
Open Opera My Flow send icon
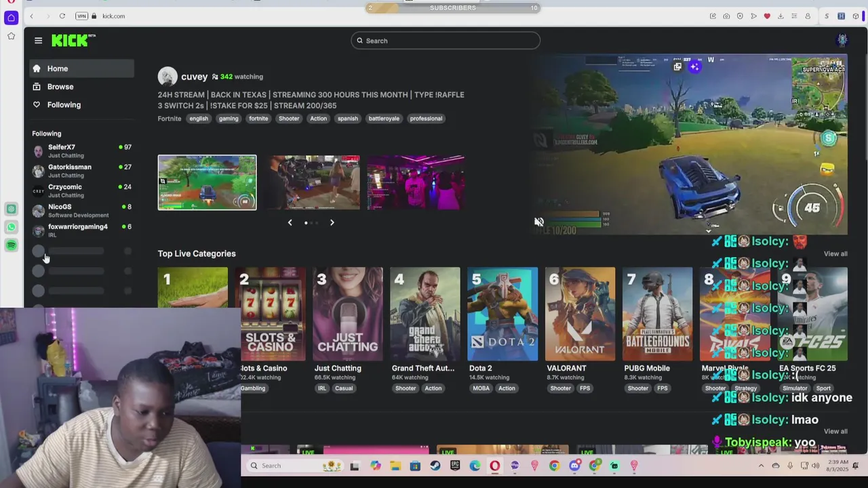753,16
